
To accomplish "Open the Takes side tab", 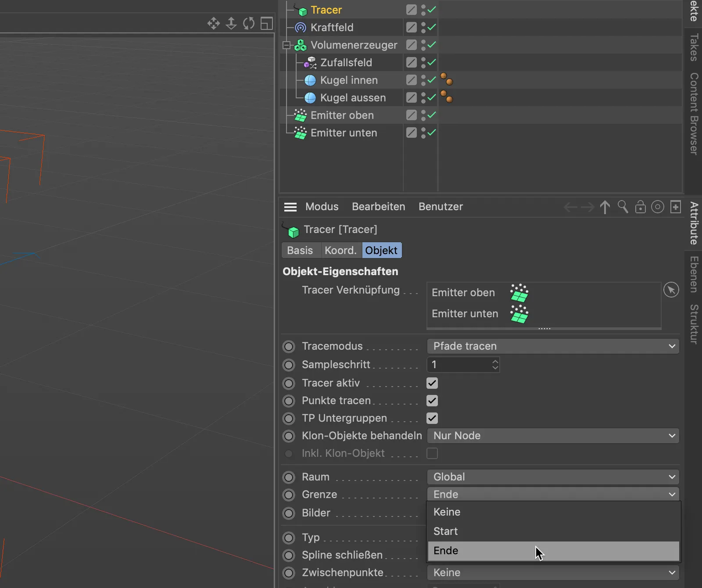I will pos(694,47).
